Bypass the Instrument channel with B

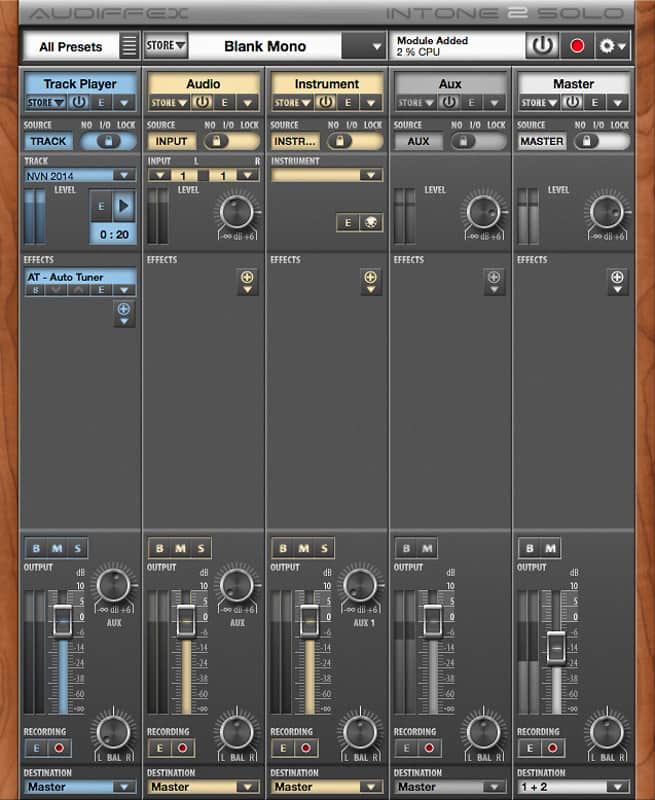283,548
